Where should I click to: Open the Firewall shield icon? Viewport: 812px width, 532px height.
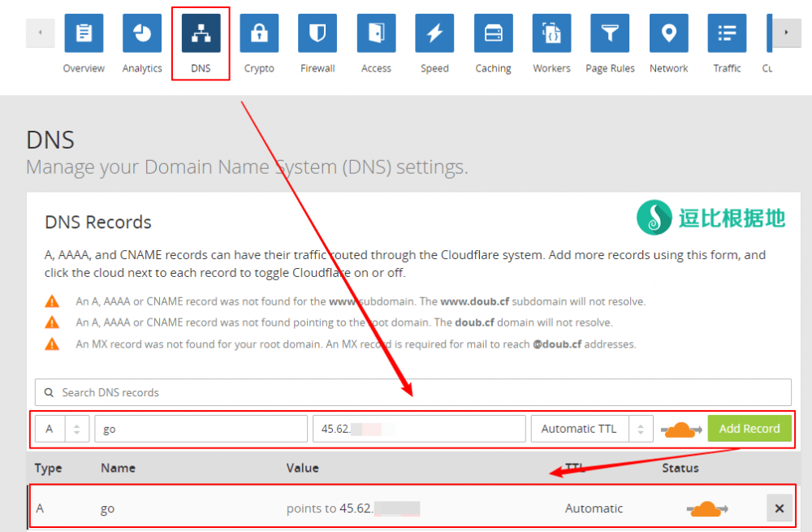click(x=317, y=33)
